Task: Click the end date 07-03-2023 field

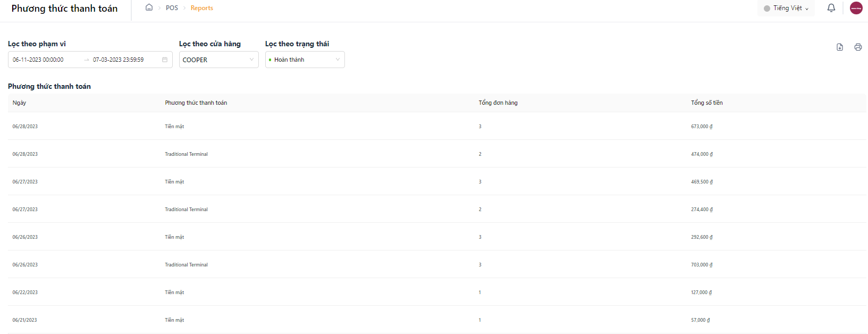Action: click(x=118, y=60)
